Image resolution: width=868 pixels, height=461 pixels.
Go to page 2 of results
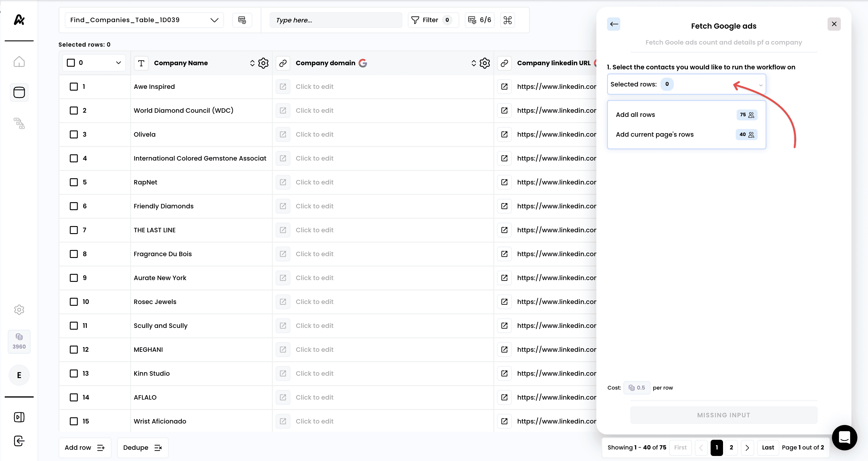pos(731,447)
